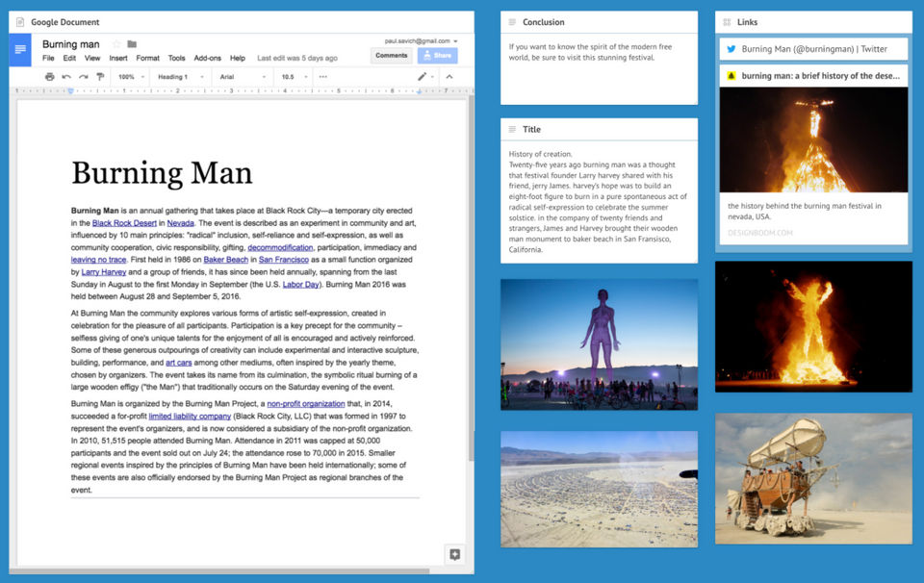Open the View menu
The image size is (924, 583).
92,59
